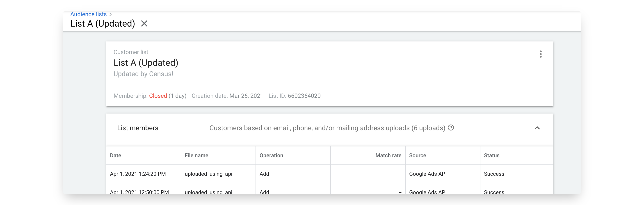Viewport: 644px width, 205px height.
Task: Sort by the Date column header
Action: pyautogui.click(x=116, y=155)
